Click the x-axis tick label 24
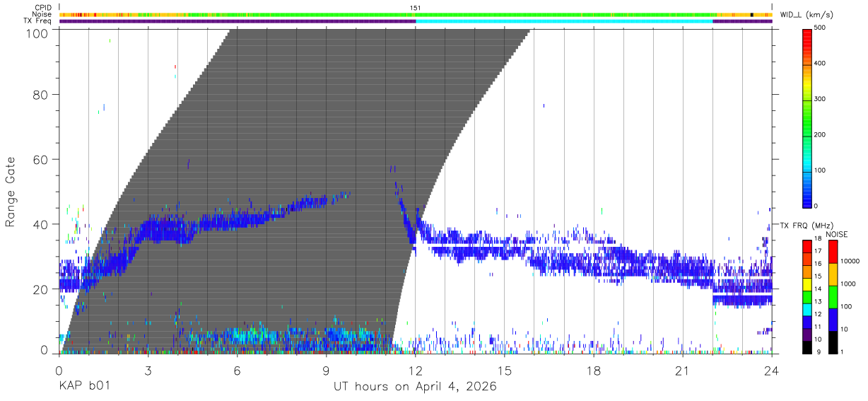This screenshot has width=868, height=401. point(772,371)
